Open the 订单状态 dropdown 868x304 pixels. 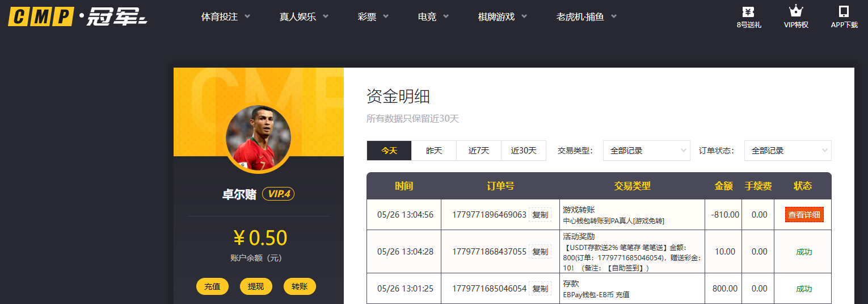pyautogui.click(x=788, y=151)
